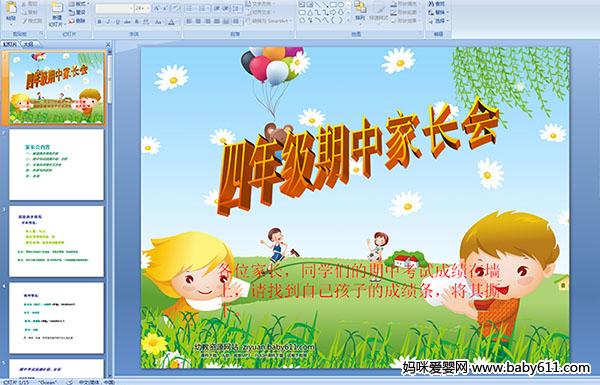
Task: Click the Arrange icon
Action: pyautogui.click(x=360, y=8)
